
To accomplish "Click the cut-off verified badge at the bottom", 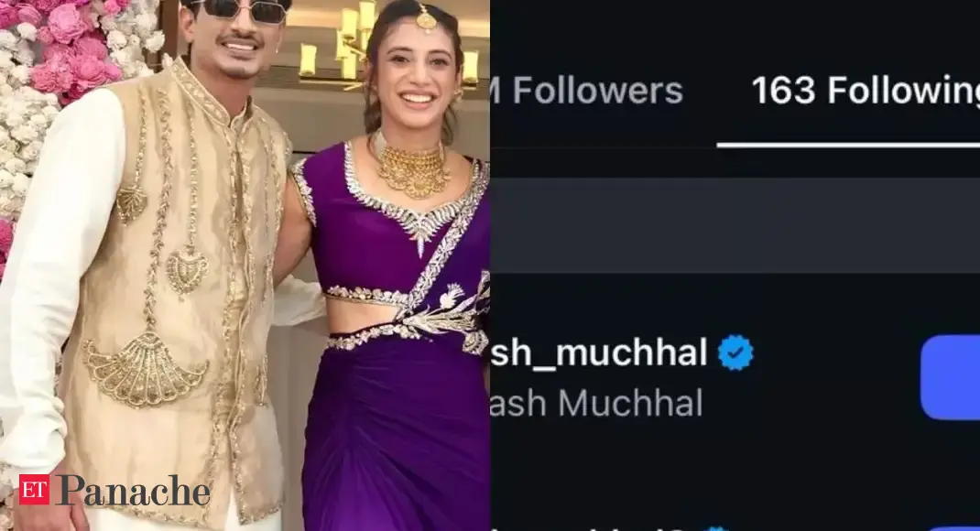I will [717, 528].
